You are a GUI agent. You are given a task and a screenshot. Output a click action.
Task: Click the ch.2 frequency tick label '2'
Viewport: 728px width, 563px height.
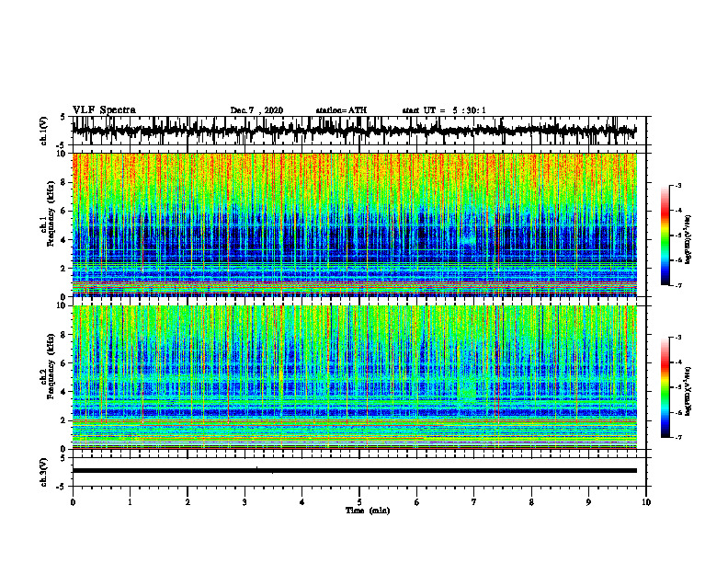pos(63,420)
